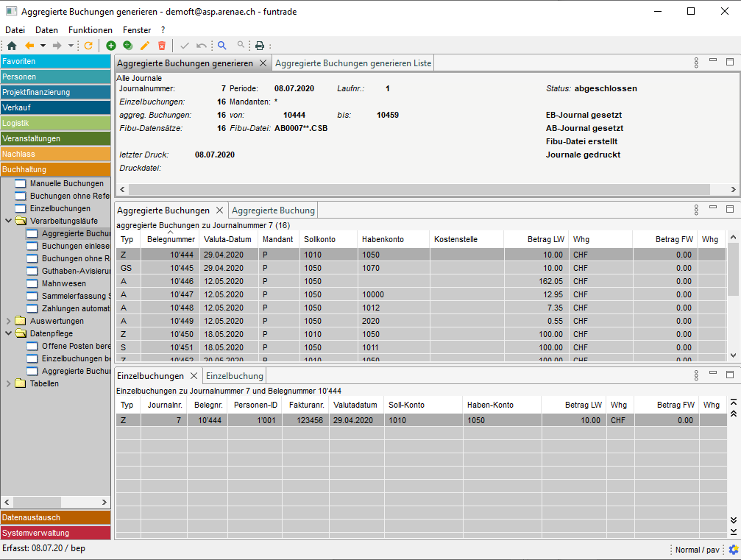Open the Funktionen menu
This screenshot has height=560, width=741.
[x=91, y=30]
